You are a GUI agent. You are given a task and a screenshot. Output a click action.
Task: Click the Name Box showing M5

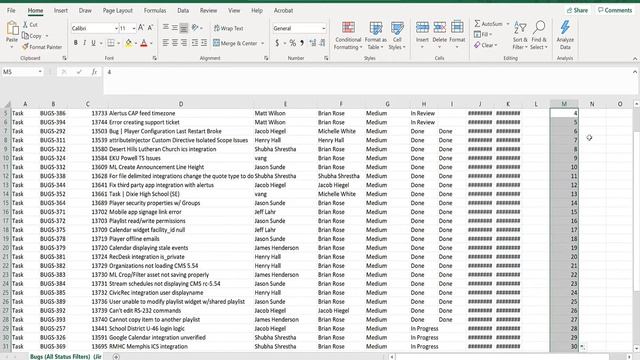22,72
